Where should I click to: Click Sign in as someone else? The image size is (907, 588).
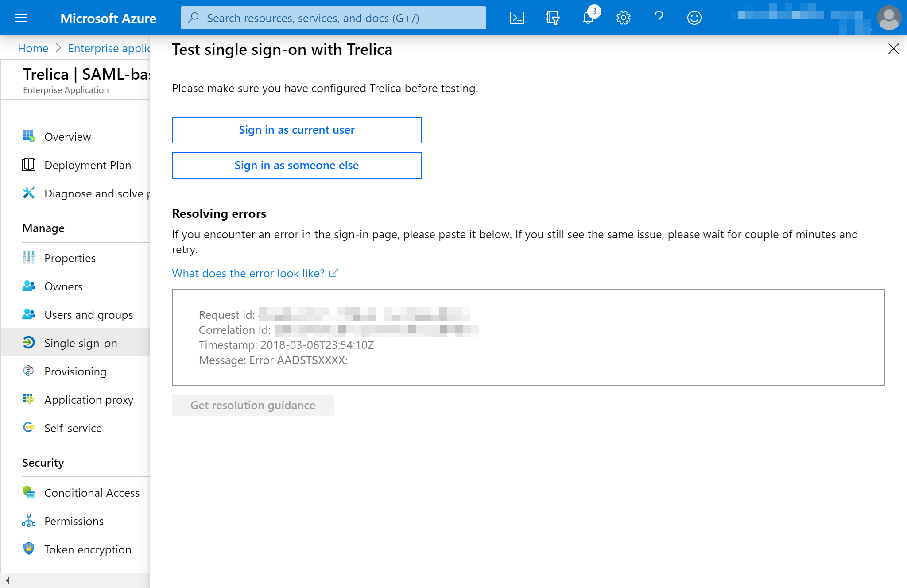click(x=296, y=165)
